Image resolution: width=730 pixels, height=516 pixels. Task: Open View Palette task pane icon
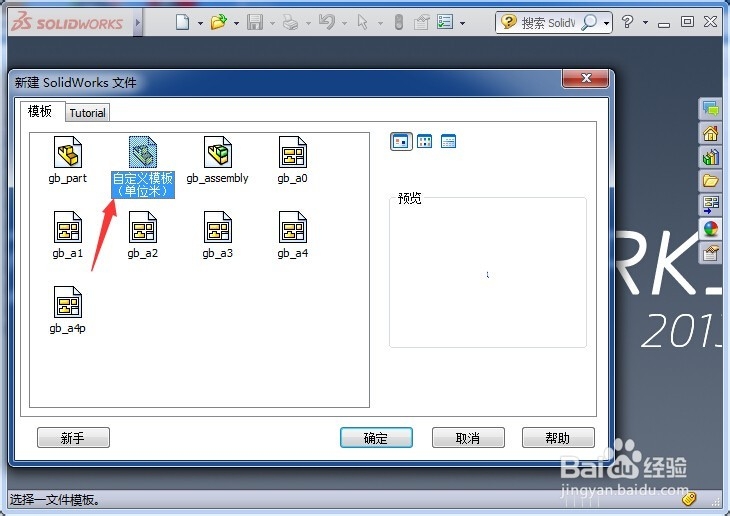tap(710, 204)
